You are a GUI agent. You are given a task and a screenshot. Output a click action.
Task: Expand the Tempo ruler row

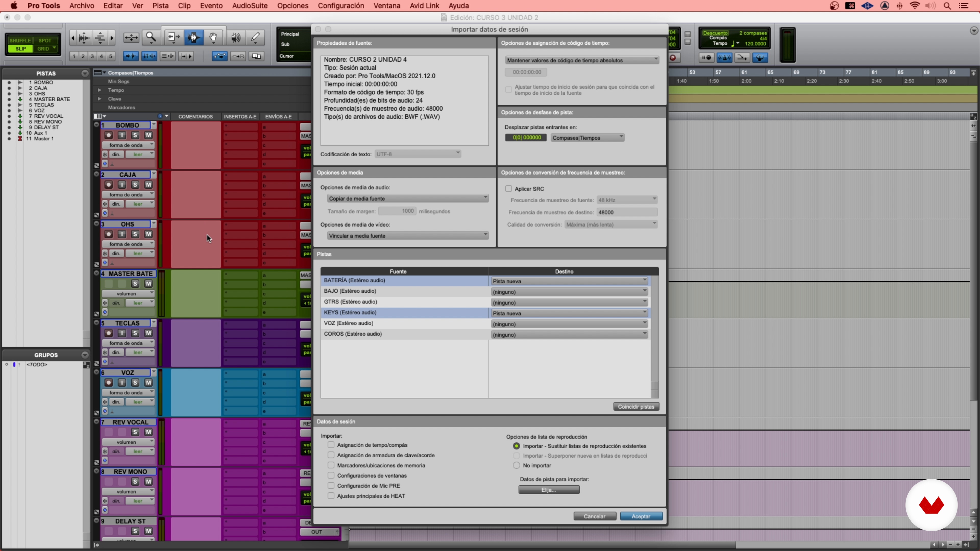(x=100, y=90)
